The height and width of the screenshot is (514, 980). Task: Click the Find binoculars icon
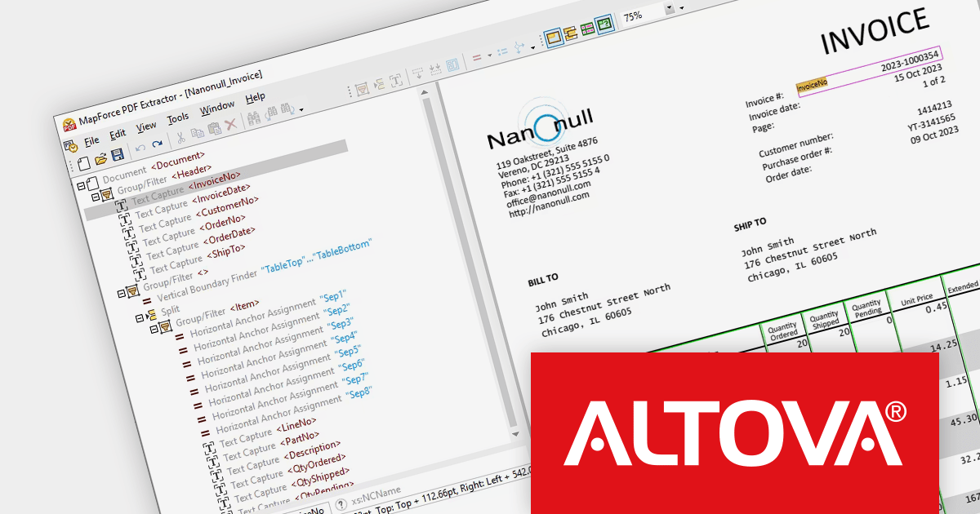pos(254,117)
